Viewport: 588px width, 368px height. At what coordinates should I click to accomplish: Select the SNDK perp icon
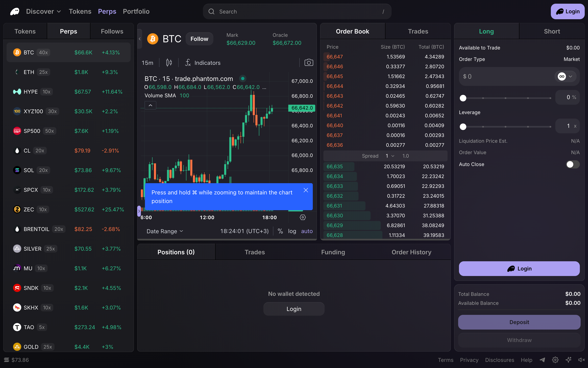click(x=17, y=288)
